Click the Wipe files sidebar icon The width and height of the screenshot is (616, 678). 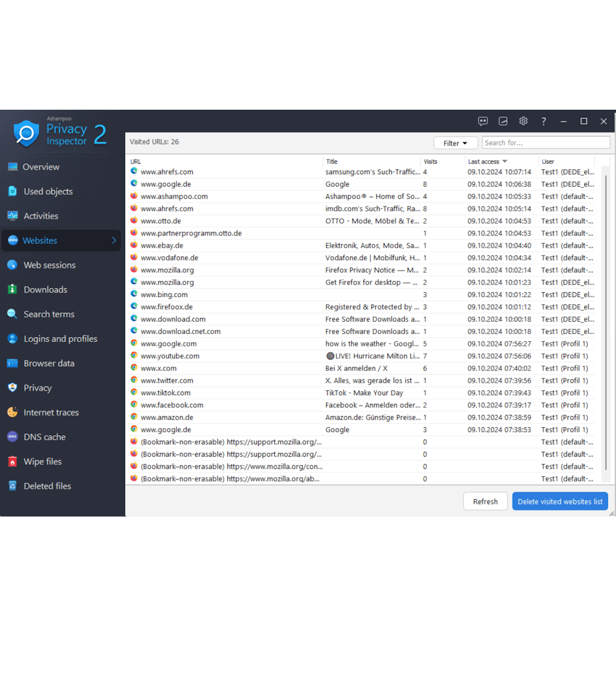pos(12,462)
